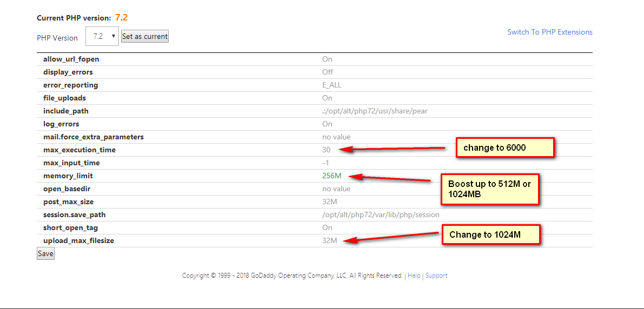
Task: Click the mail.force_extra_parameters no value text
Action: point(336,137)
